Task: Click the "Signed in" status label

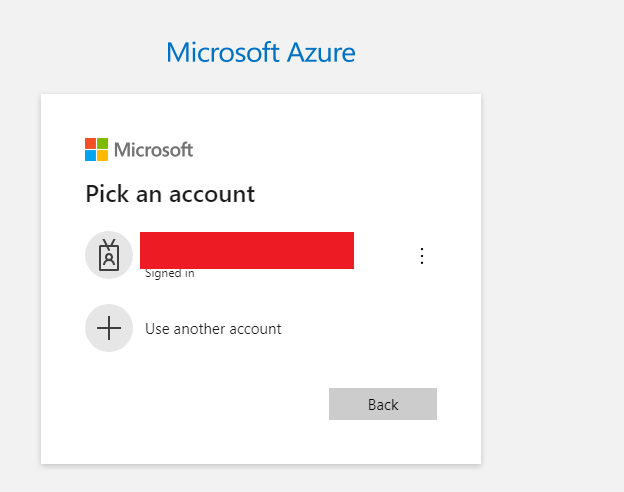Action: [170, 273]
